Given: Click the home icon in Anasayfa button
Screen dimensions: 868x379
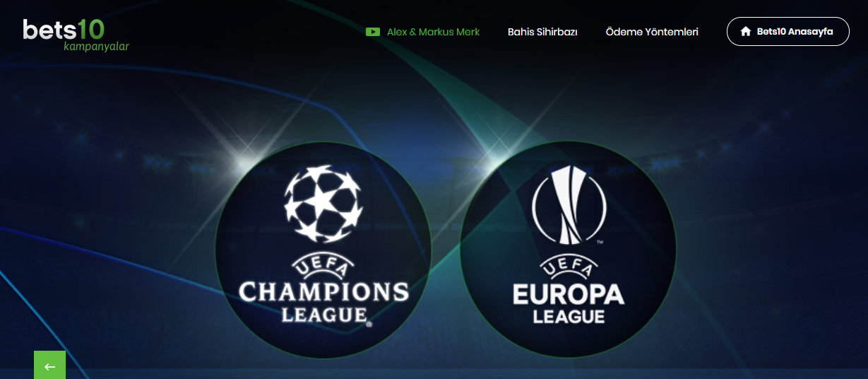Looking at the screenshot, I should click(x=745, y=32).
